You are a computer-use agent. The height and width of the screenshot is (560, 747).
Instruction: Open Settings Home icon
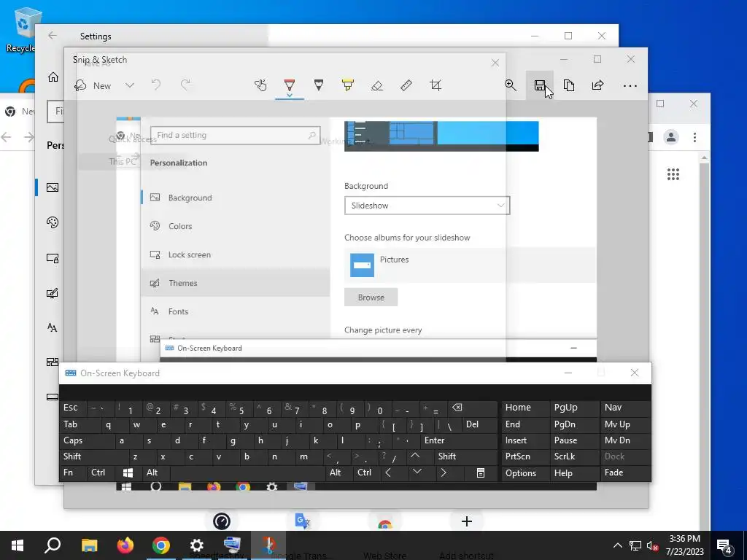point(53,77)
